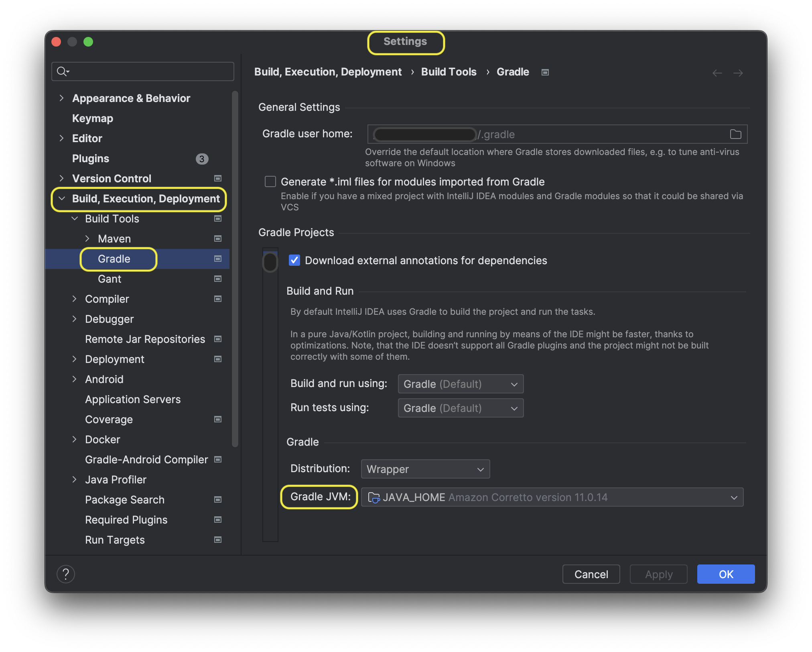Open the Build and run using dropdown

pos(460,384)
